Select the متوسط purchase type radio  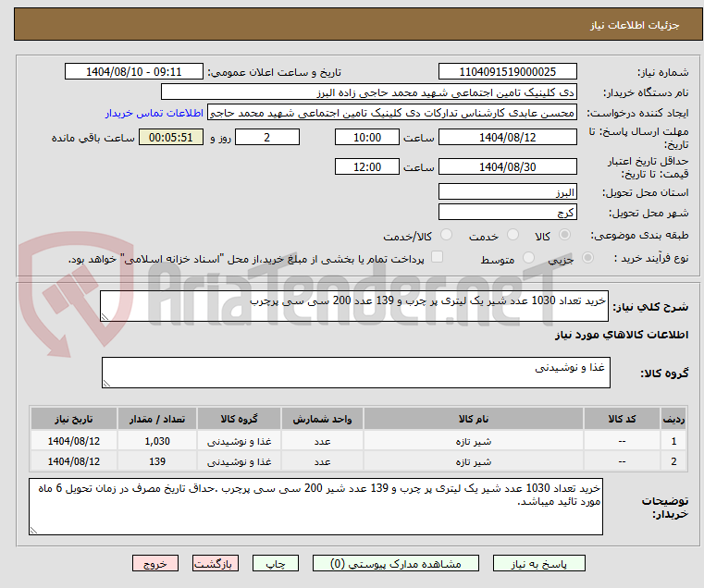[x=528, y=258]
